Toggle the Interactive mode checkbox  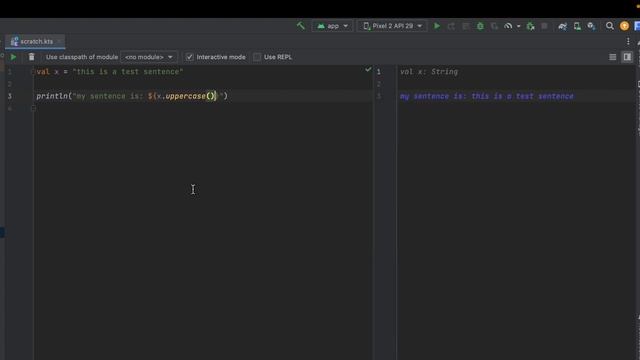click(x=189, y=57)
